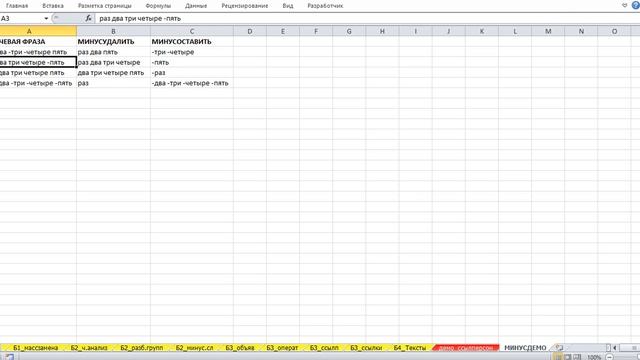This screenshot has height=360, width=640.
Task: Select column D header
Action: coord(250,31)
